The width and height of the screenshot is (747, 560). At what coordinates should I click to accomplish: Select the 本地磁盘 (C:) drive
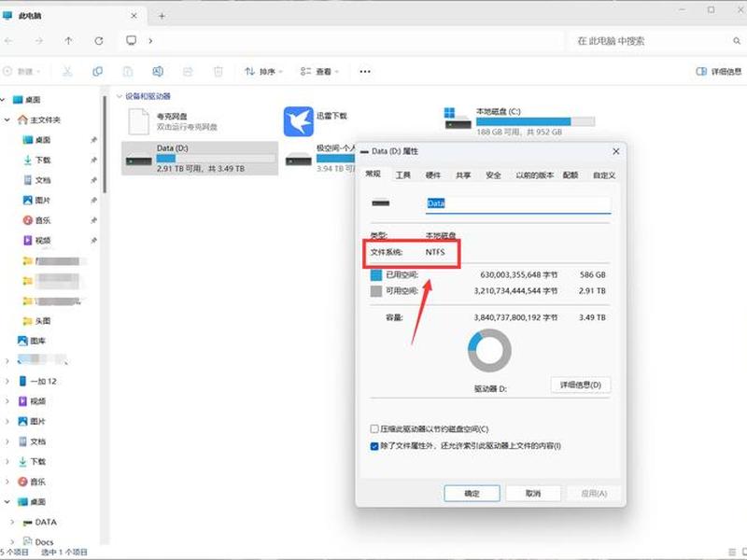point(519,121)
